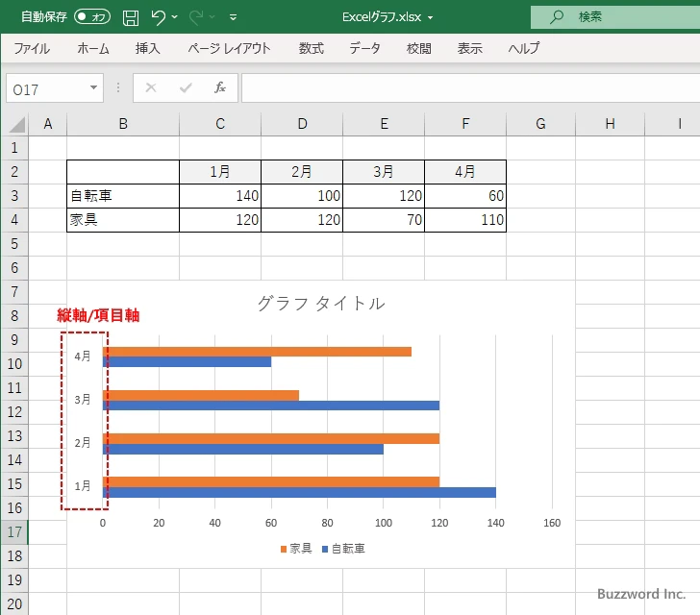
Task: Switch to the 数式 tab
Action: pos(312,48)
